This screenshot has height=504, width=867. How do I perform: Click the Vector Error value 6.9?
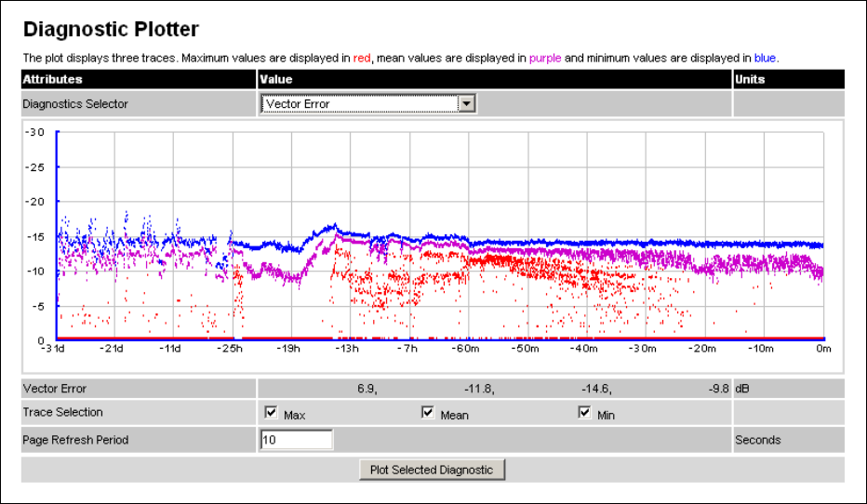367,389
